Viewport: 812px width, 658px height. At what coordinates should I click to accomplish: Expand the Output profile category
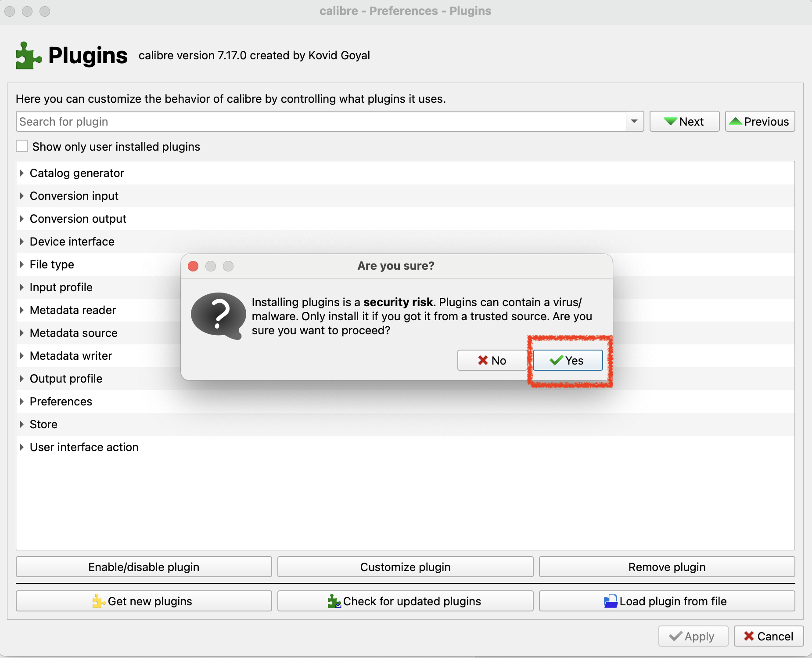click(22, 379)
